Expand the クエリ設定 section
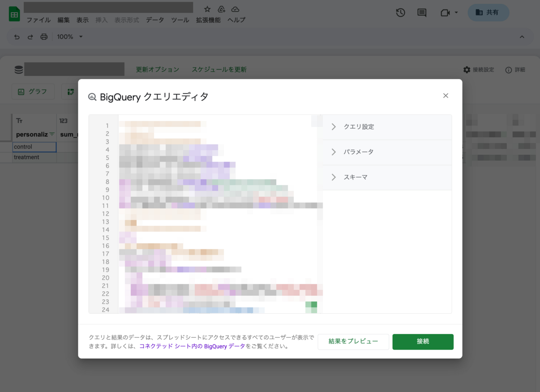 pyautogui.click(x=387, y=127)
